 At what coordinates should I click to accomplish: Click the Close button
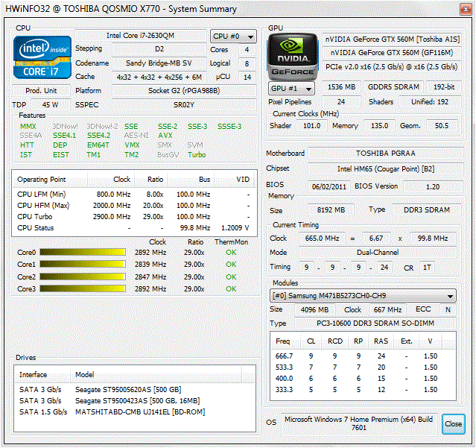click(453, 423)
